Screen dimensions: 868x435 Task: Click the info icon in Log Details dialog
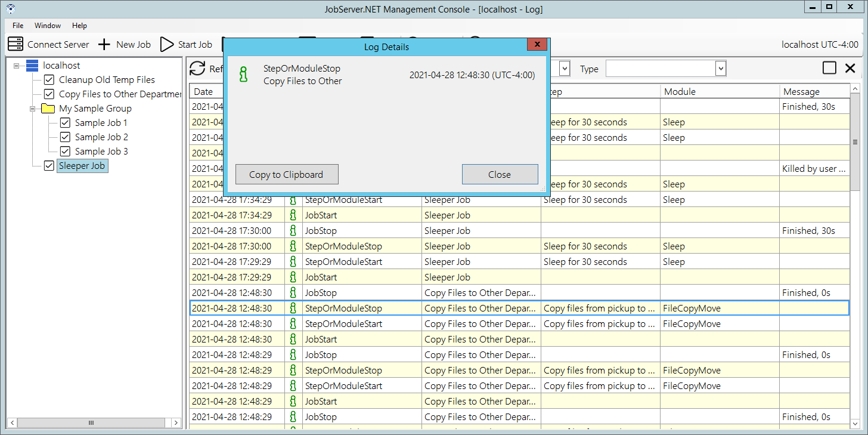[x=243, y=74]
